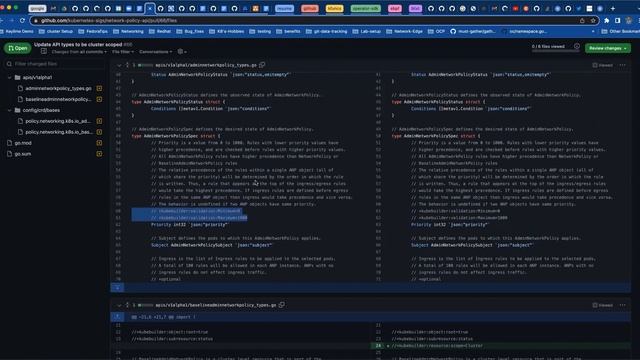The height and width of the screenshot is (360, 640).
Task: Open the browser extensions puzzle icon
Action: click(x=607, y=20)
